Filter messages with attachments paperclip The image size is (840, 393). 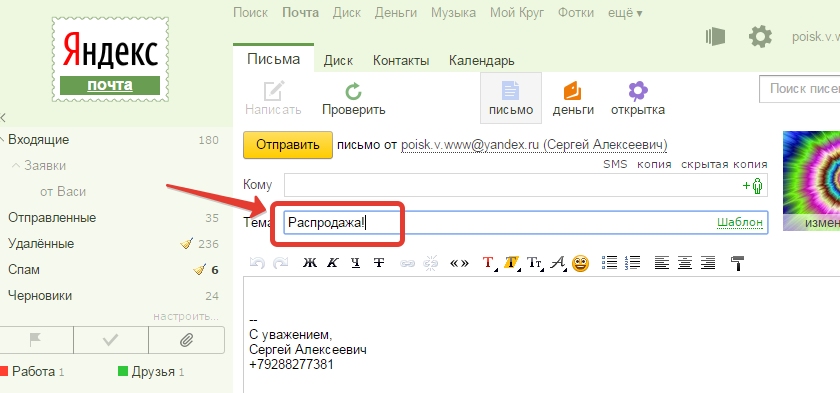[x=186, y=340]
